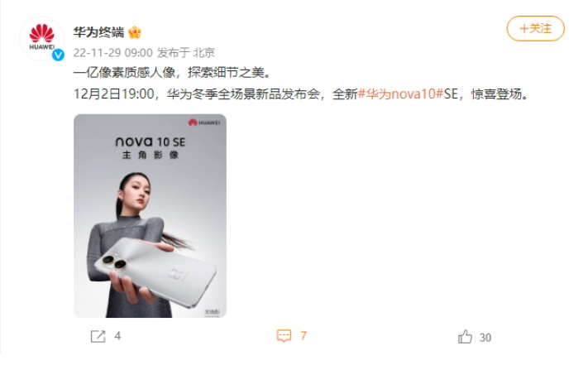Click the repost count 4
Screen dimensions: 588x370
117,336
